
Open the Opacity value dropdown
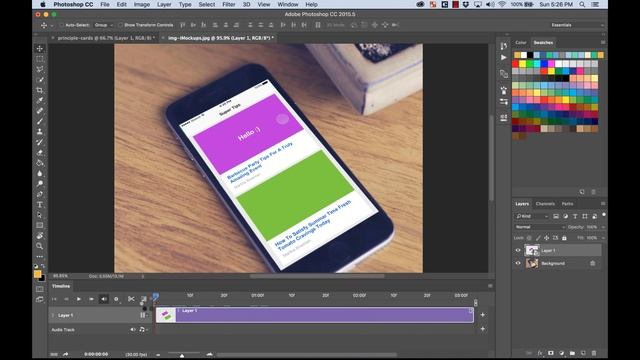coord(603,227)
